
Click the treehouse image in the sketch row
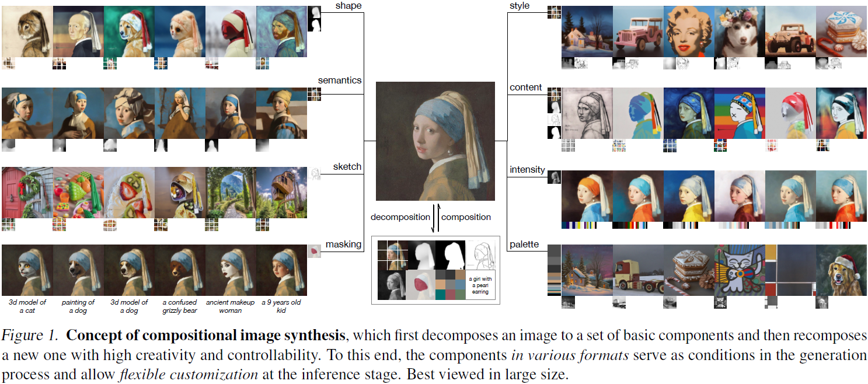(x=281, y=192)
